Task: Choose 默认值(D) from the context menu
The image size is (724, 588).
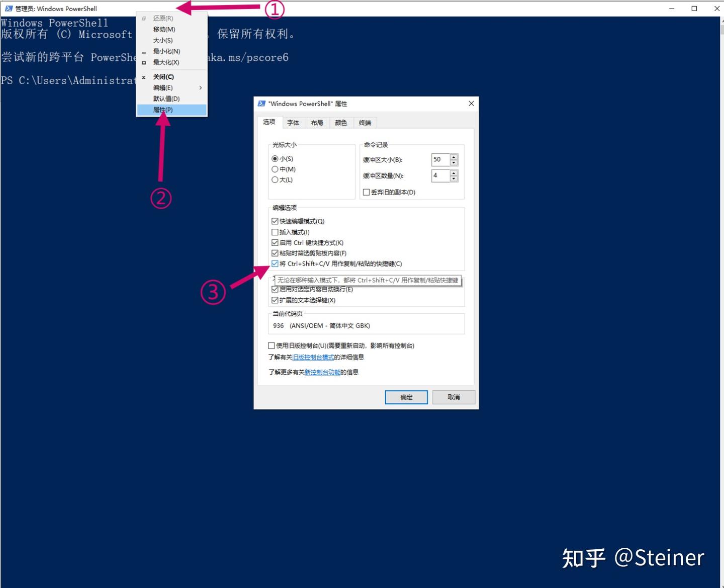Action: pos(166,99)
